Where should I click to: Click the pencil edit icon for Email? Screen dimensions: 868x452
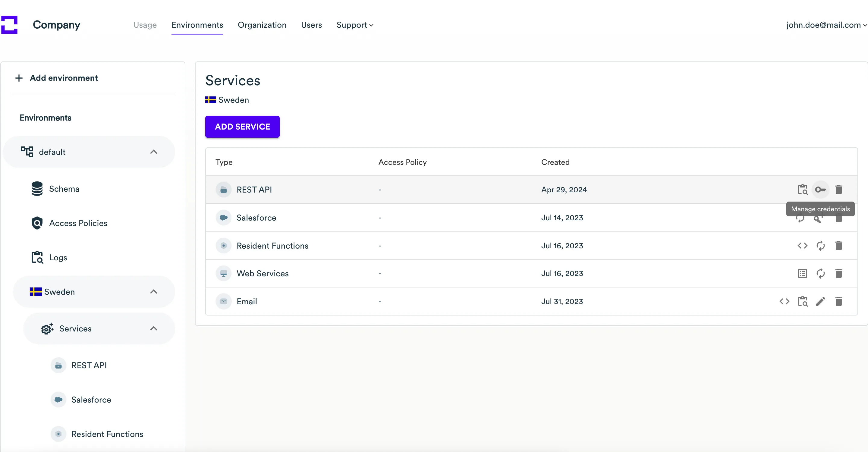click(820, 301)
